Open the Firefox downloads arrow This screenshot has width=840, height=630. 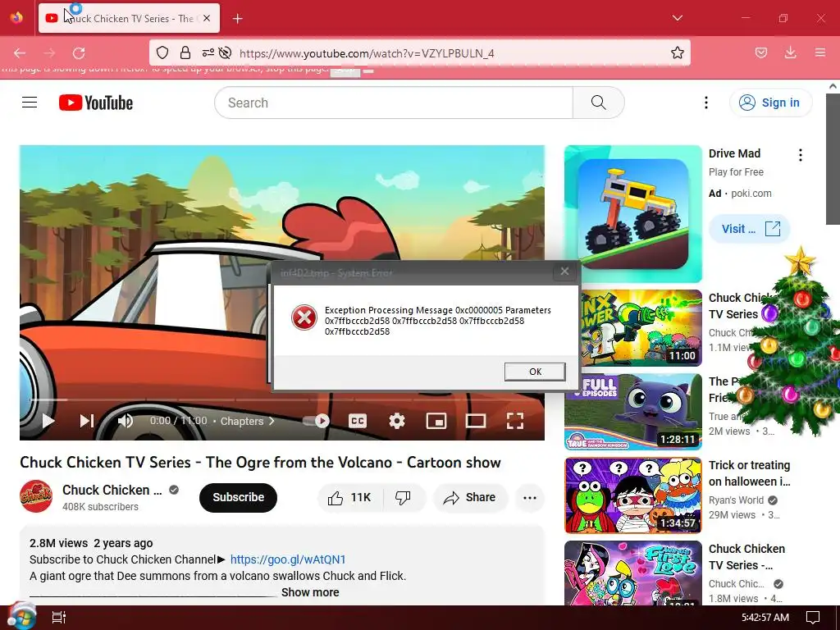pos(790,52)
